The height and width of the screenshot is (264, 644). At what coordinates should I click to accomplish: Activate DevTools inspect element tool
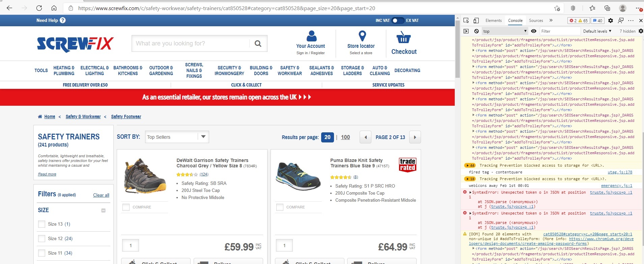466,21
